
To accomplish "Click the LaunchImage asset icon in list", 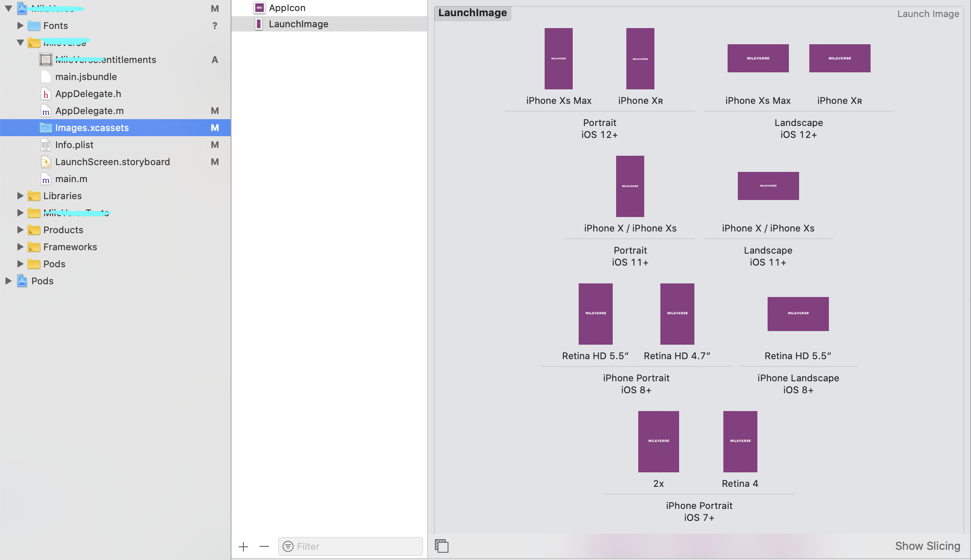I will 259,24.
